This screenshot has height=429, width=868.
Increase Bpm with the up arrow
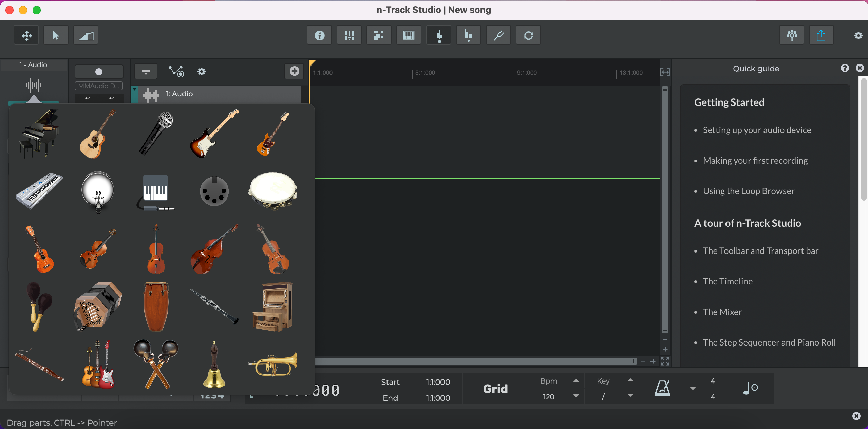coord(576,381)
